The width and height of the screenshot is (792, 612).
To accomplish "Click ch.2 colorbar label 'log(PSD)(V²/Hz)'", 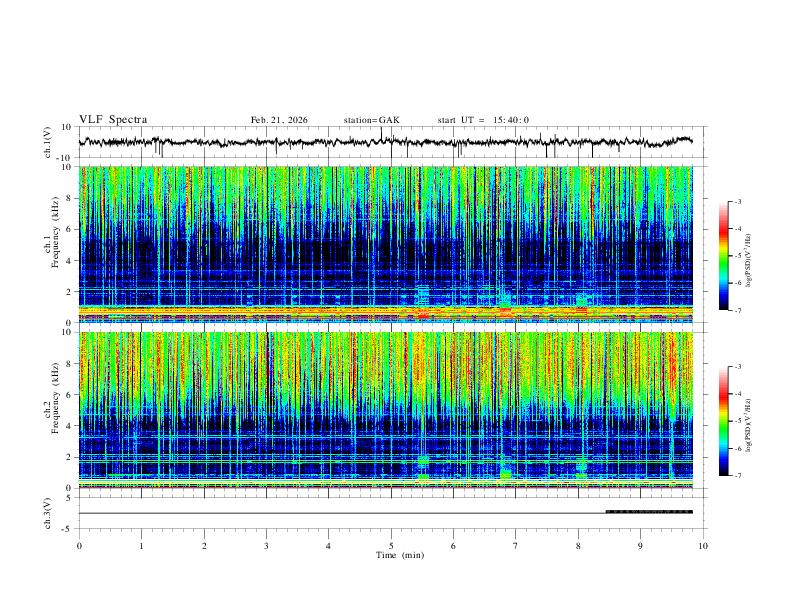I will 749,425.
